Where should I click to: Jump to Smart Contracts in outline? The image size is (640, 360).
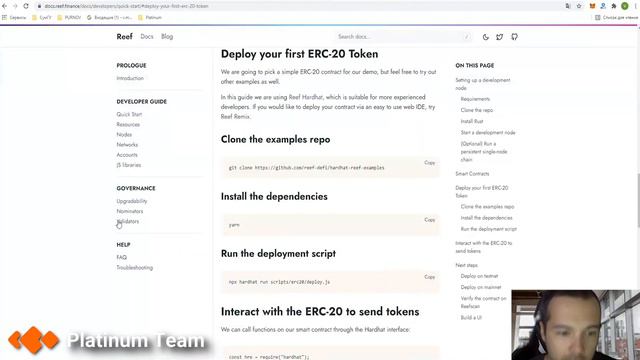[472, 174]
